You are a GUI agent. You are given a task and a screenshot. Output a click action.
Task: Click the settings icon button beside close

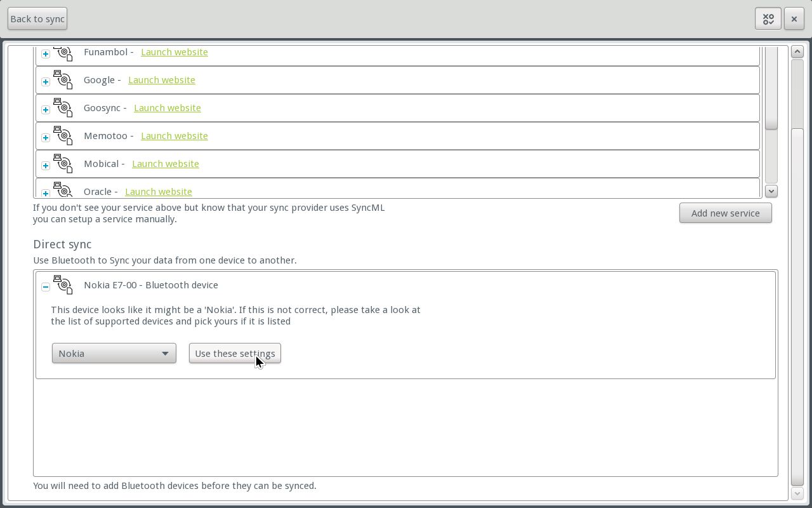coord(768,19)
